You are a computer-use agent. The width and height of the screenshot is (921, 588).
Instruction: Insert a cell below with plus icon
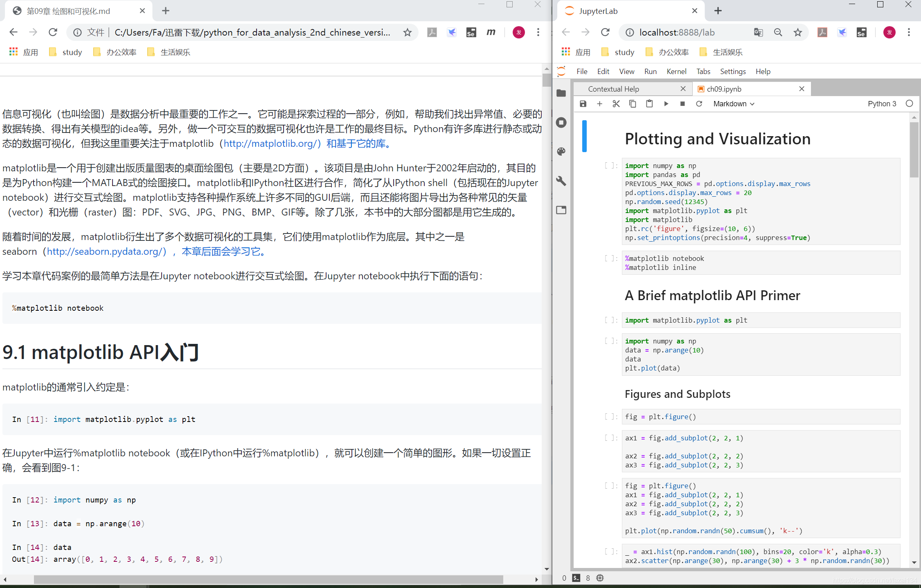(x=599, y=104)
